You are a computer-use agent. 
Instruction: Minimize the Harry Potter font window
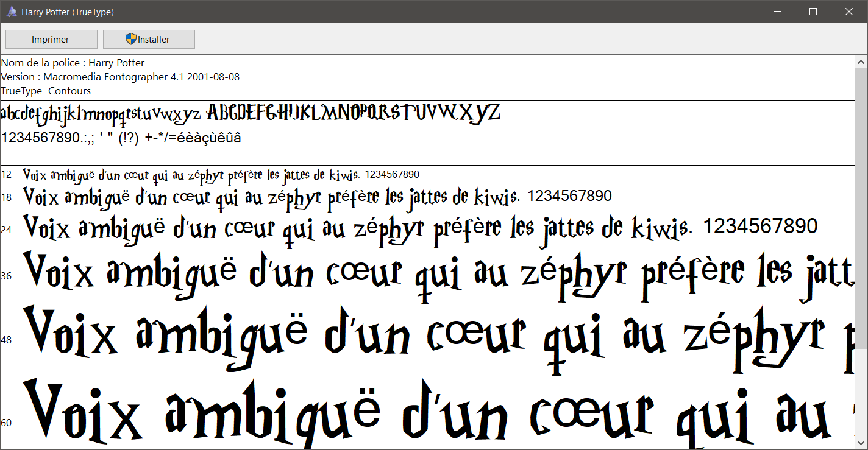click(x=779, y=12)
